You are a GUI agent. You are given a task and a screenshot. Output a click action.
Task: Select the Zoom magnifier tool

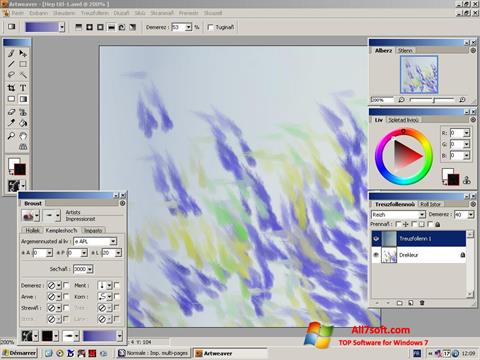click(x=11, y=136)
